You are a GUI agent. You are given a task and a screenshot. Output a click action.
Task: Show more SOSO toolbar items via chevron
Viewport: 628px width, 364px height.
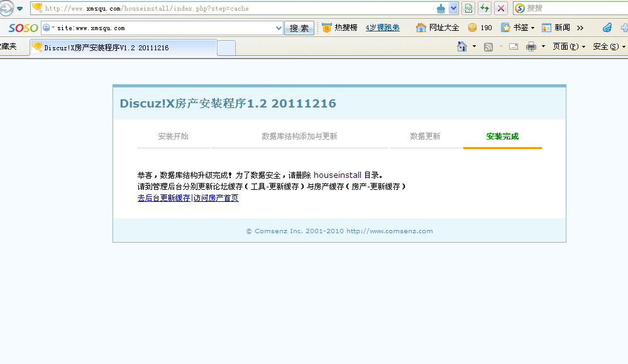[580, 28]
